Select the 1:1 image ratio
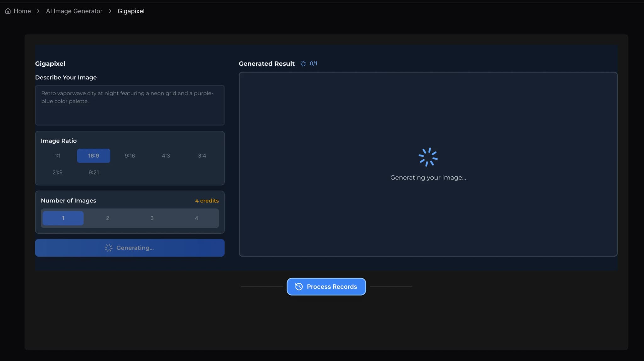644x361 pixels. [x=58, y=155]
